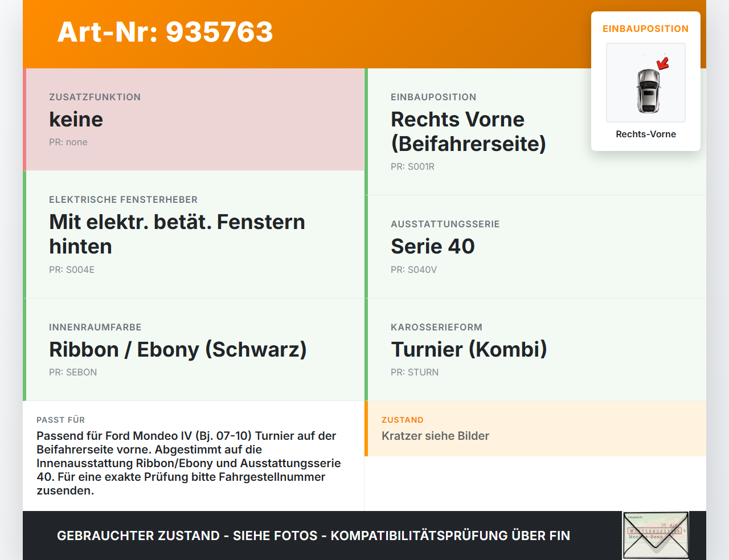Click the orange 'ZUSTAND' label
The height and width of the screenshot is (560, 729).
(x=403, y=420)
